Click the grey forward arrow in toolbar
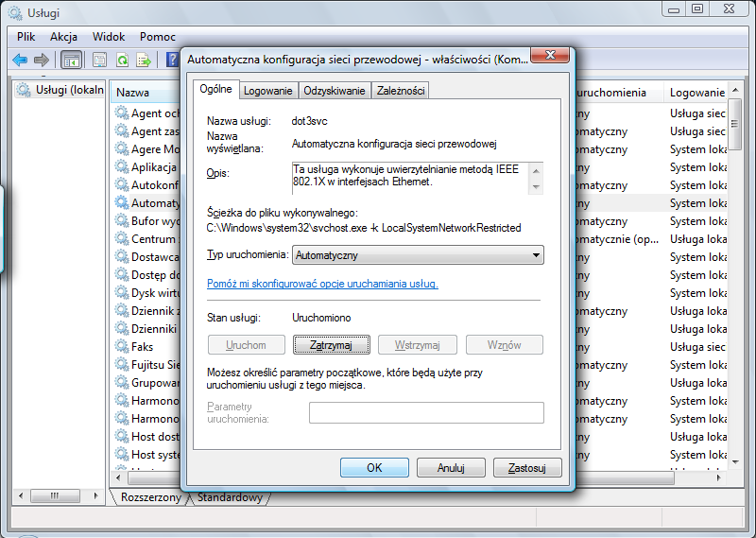The width and height of the screenshot is (756, 538). [41, 60]
